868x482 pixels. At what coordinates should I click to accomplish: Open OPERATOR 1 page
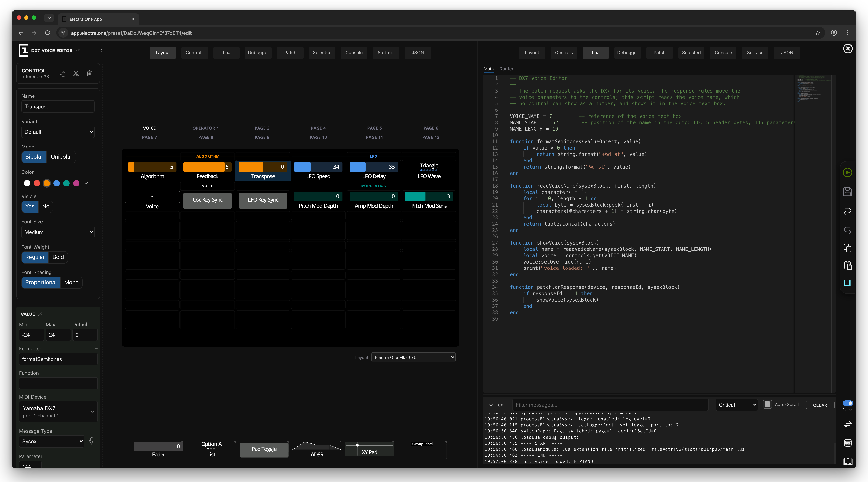(206, 128)
